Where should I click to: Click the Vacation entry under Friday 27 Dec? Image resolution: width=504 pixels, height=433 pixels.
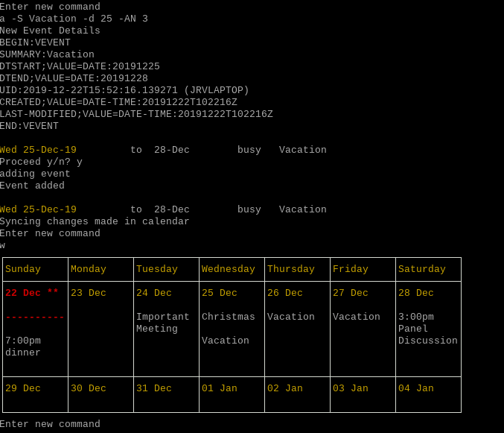coord(356,317)
